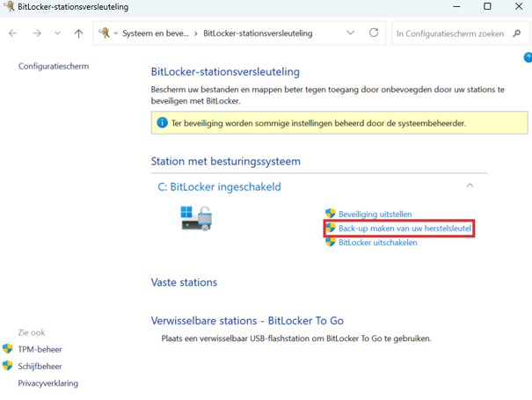
Task: Click shield icon next to TPM-beheer
Action: (x=7, y=349)
